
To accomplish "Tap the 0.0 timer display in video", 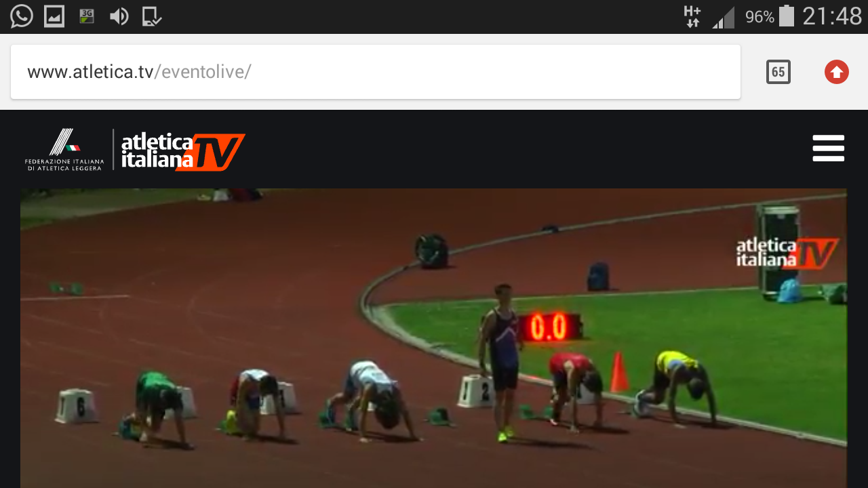I will [549, 327].
